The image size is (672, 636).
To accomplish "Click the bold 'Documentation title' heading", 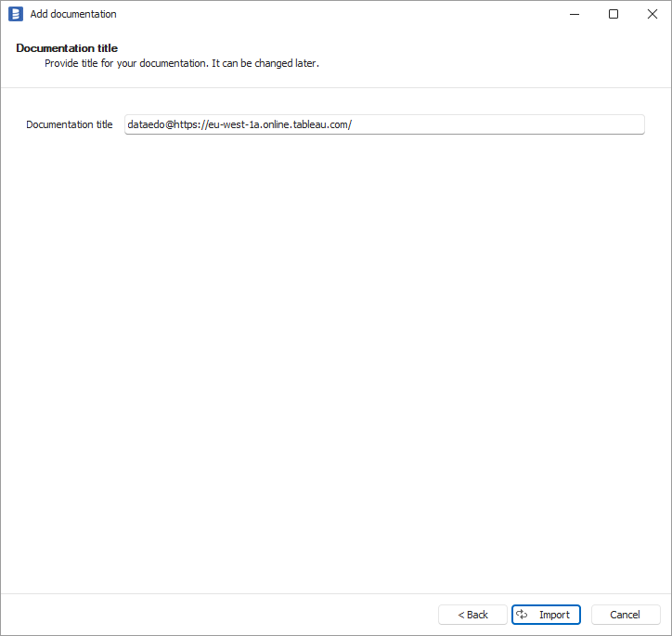I will coord(67,48).
